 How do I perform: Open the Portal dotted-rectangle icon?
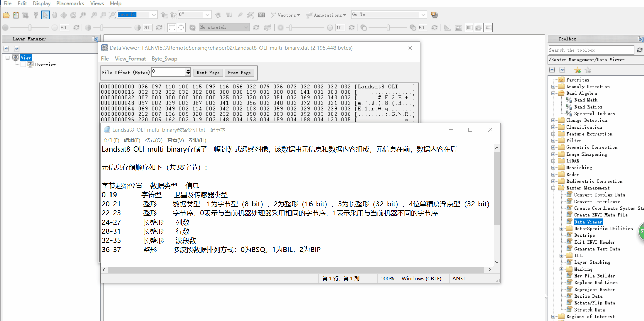(459, 28)
